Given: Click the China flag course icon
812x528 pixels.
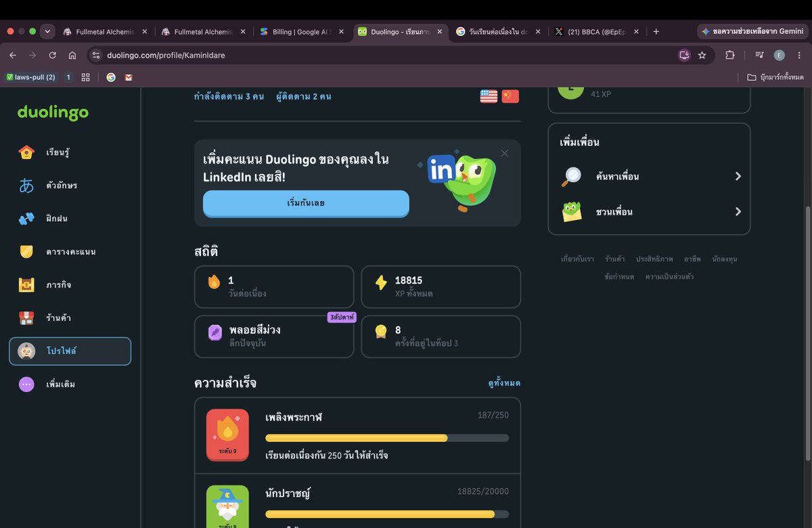Looking at the screenshot, I should pyautogui.click(x=510, y=96).
